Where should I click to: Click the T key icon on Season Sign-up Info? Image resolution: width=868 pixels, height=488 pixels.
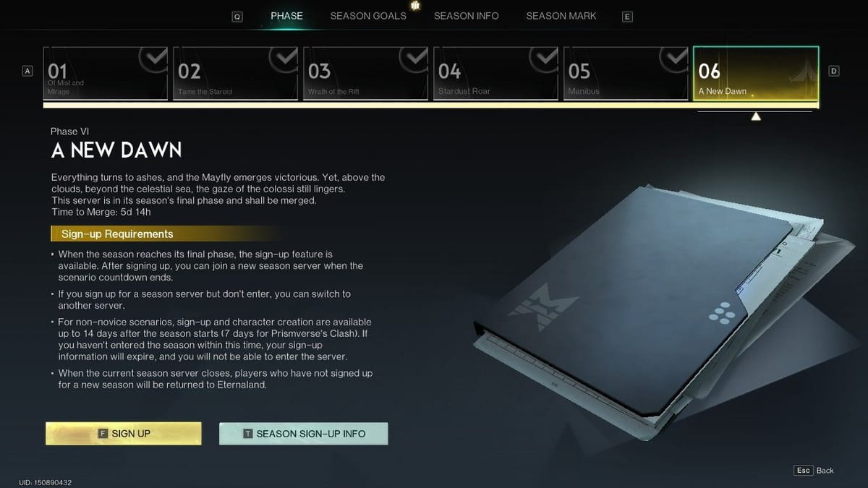pos(248,434)
